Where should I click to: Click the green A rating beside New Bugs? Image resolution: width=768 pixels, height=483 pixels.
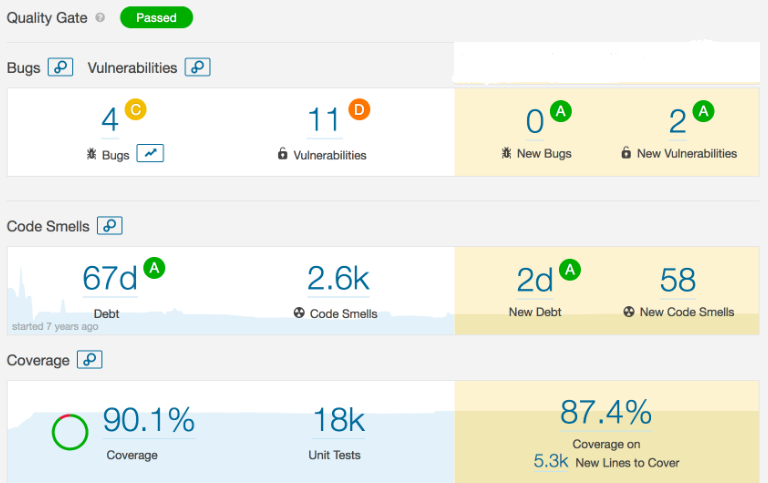[x=560, y=112]
